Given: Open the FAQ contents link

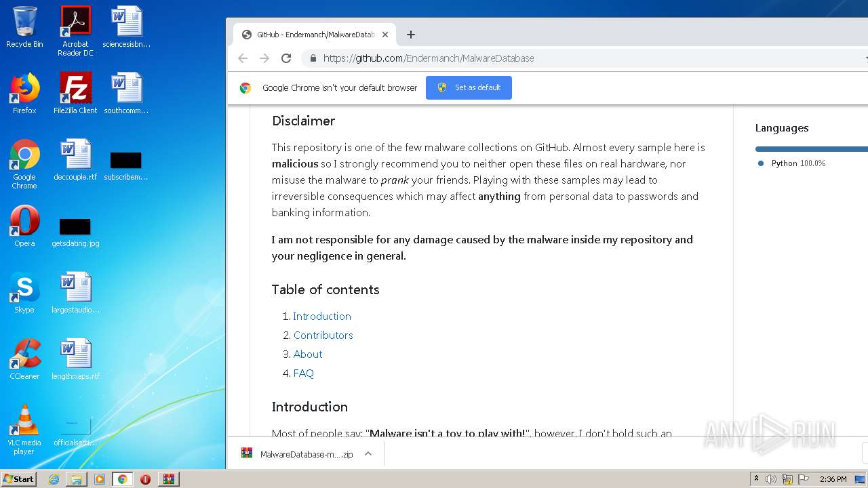Looking at the screenshot, I should pos(304,373).
